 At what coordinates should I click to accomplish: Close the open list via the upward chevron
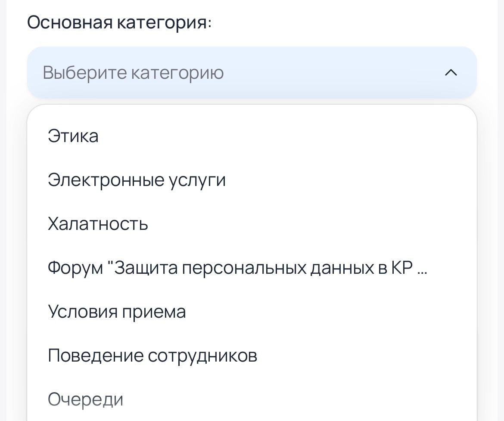pos(451,73)
